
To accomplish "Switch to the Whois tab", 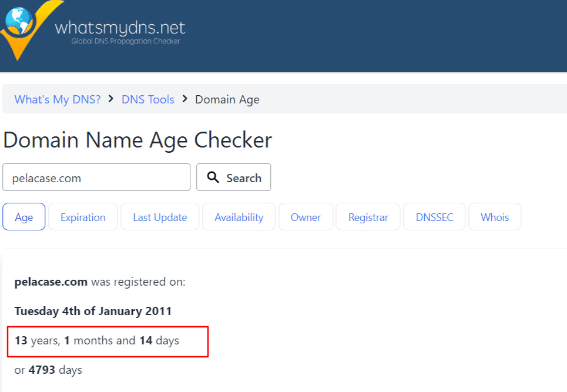I will point(495,217).
